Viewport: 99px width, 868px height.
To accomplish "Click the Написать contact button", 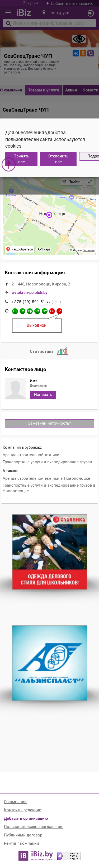I will tap(43, 395).
